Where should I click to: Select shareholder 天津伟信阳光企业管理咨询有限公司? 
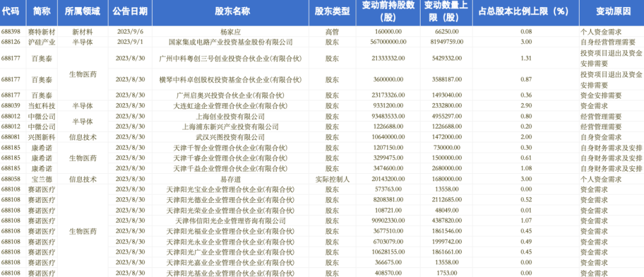[x=231, y=221]
